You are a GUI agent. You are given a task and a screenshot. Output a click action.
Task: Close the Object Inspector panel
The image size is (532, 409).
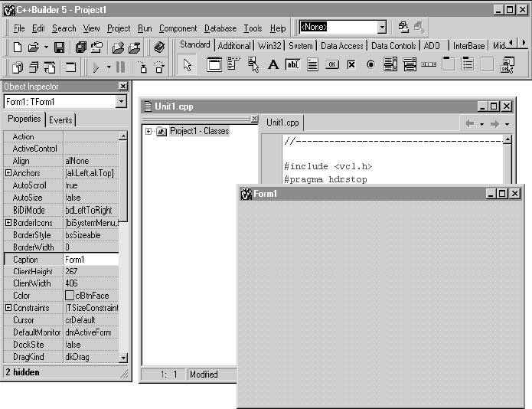[123, 87]
